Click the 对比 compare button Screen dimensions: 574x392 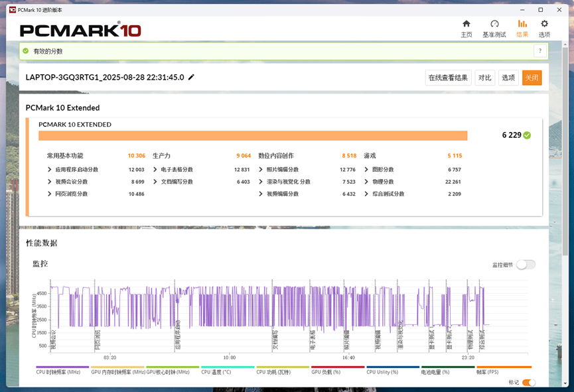click(484, 78)
